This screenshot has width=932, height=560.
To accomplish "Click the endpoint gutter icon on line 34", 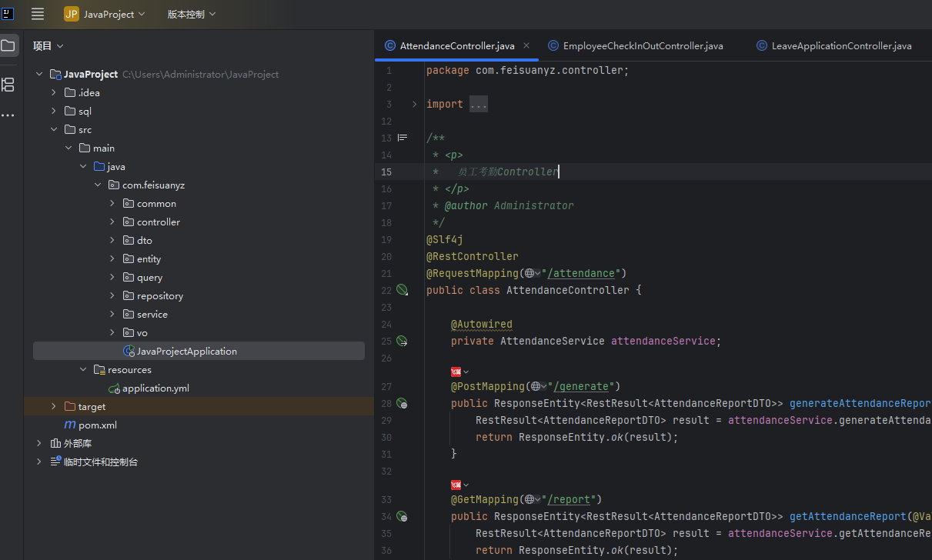I will [x=402, y=516].
